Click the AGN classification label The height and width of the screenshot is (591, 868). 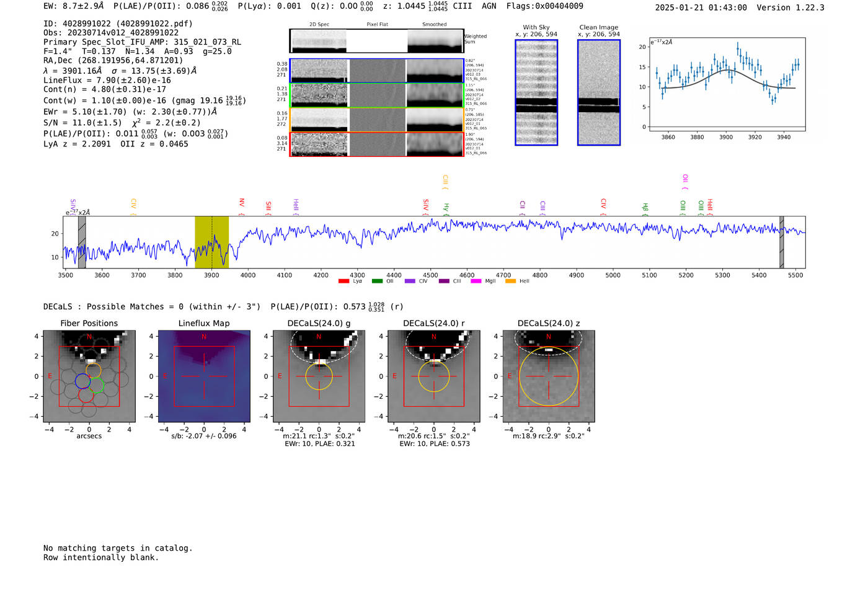(489, 6)
